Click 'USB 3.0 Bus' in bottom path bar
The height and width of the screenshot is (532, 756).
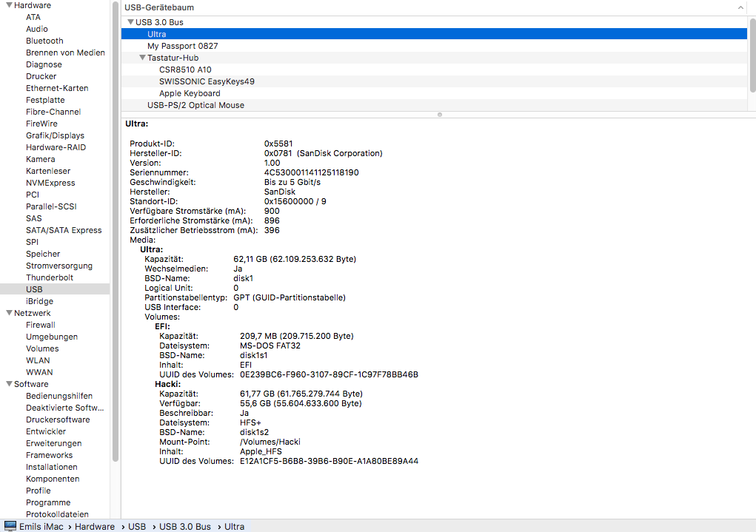(x=185, y=526)
